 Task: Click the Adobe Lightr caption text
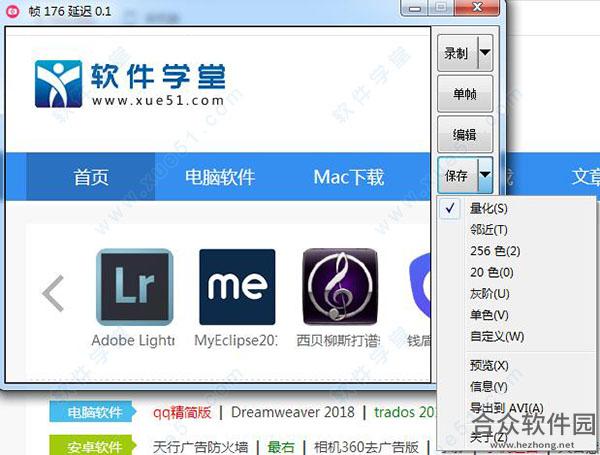click(133, 341)
